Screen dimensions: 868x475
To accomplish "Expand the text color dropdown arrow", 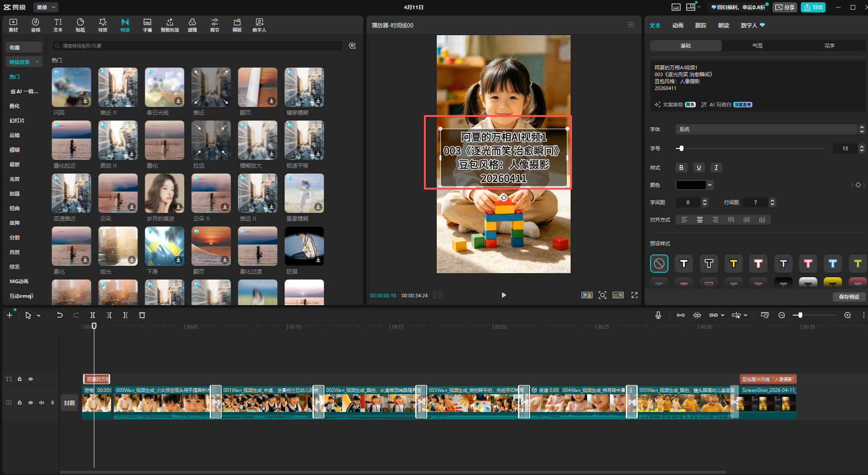I will (x=710, y=185).
